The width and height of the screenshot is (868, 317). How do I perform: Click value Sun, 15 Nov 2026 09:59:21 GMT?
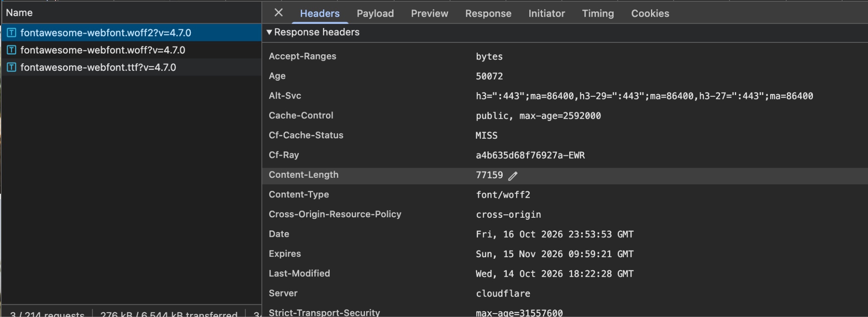coord(554,254)
